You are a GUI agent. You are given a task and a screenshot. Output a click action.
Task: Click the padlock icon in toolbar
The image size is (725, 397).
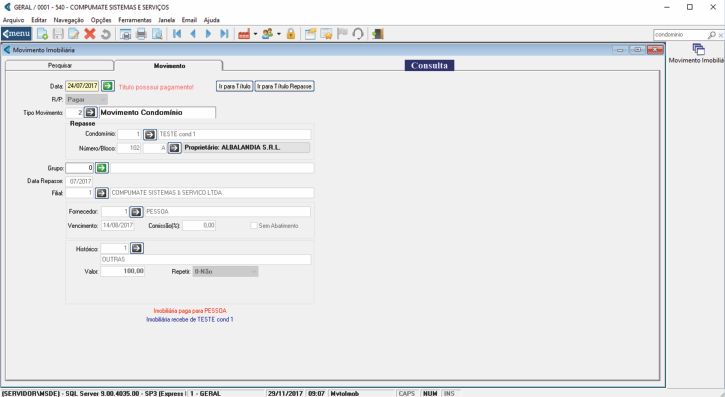[x=291, y=34]
